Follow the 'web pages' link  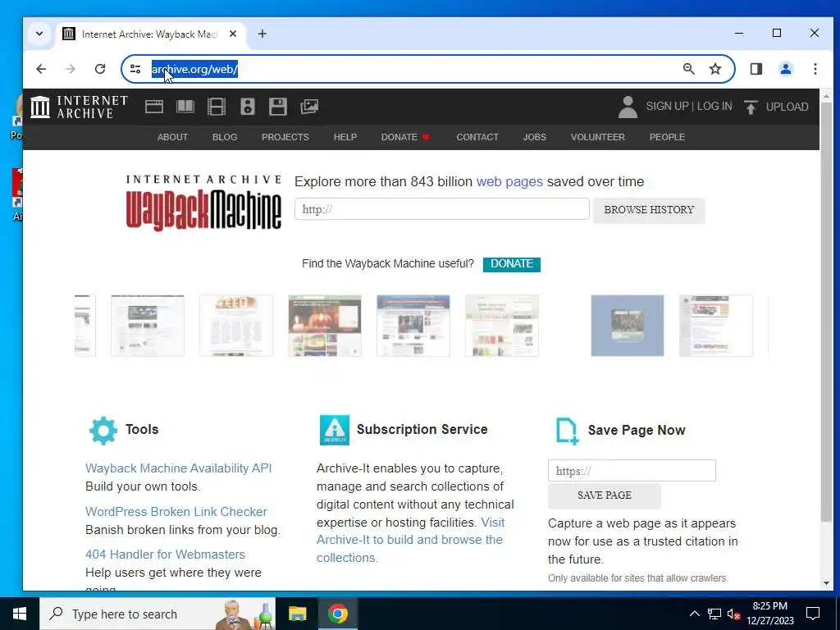[x=509, y=181]
